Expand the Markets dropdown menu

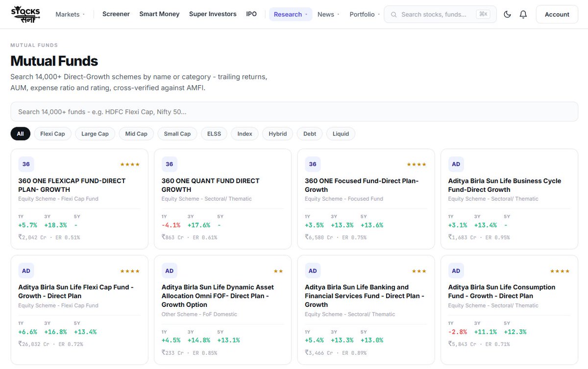point(70,14)
